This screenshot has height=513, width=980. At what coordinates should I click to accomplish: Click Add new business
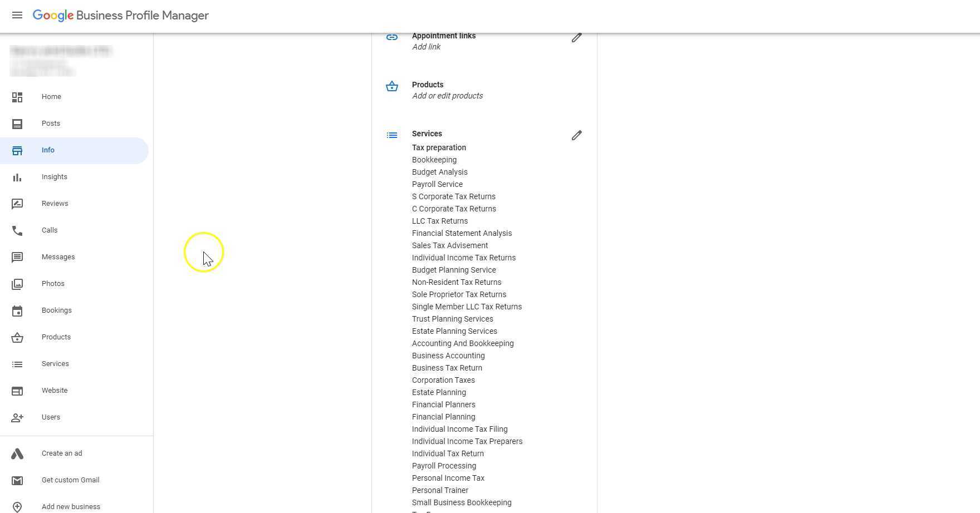point(71,506)
